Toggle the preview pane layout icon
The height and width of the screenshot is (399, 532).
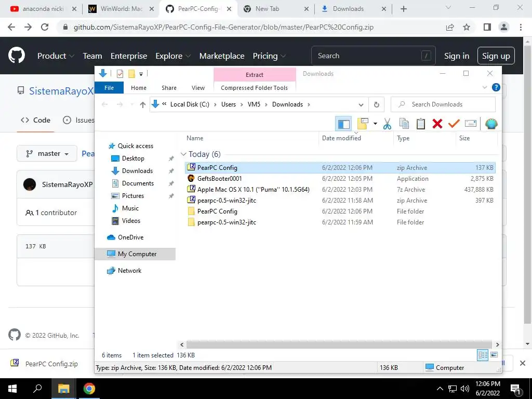pyautogui.click(x=343, y=124)
